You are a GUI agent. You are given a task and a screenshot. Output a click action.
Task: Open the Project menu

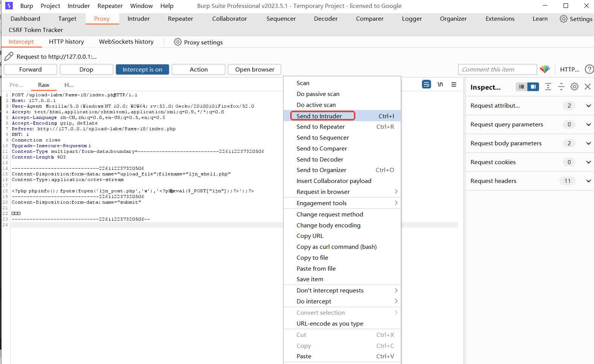tap(50, 6)
